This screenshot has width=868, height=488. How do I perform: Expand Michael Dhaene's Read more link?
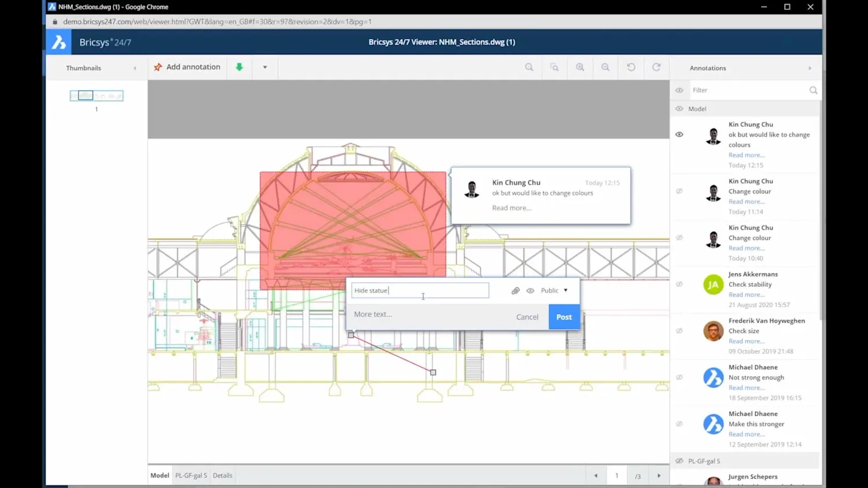tap(746, 387)
